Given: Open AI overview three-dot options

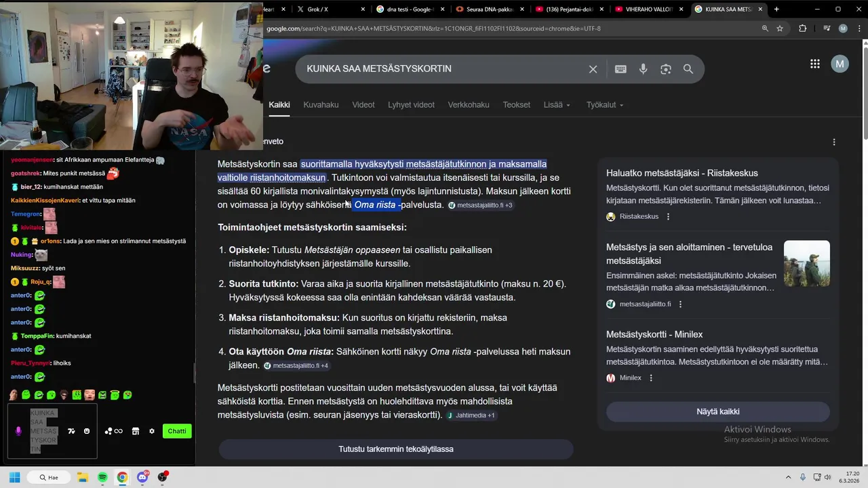Looking at the screenshot, I should (x=834, y=142).
